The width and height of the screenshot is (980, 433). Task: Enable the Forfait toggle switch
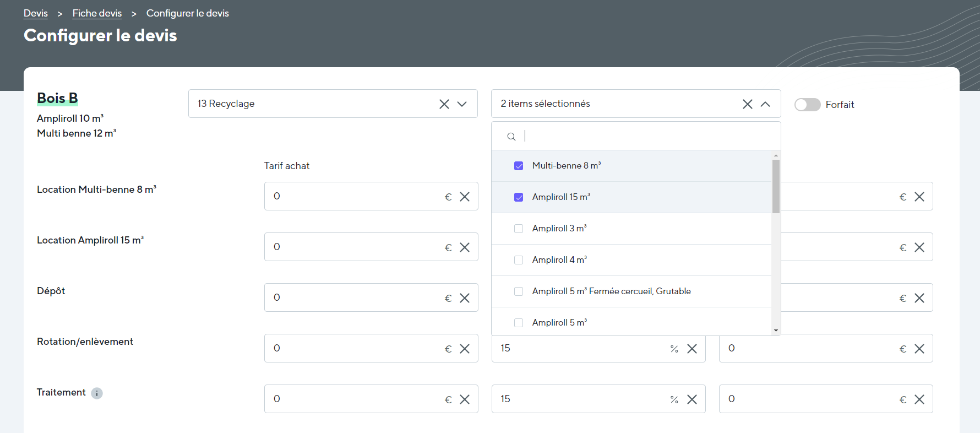point(807,105)
